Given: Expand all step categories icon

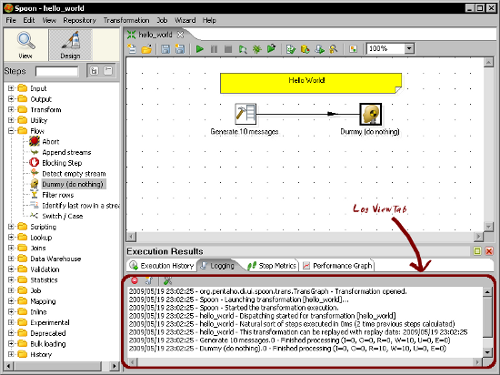Looking at the screenshot, I should [x=94, y=71].
